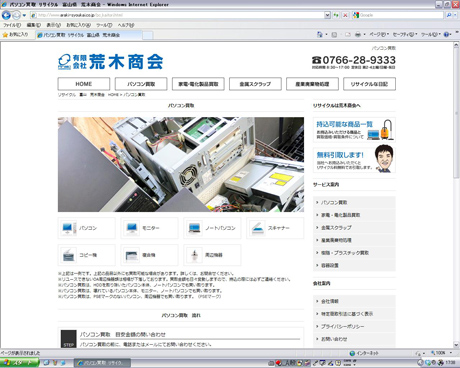Image resolution: width=460 pixels, height=368 pixels.
Task: Click the 家電・電化製品買取 navigation button
Action: click(x=198, y=84)
